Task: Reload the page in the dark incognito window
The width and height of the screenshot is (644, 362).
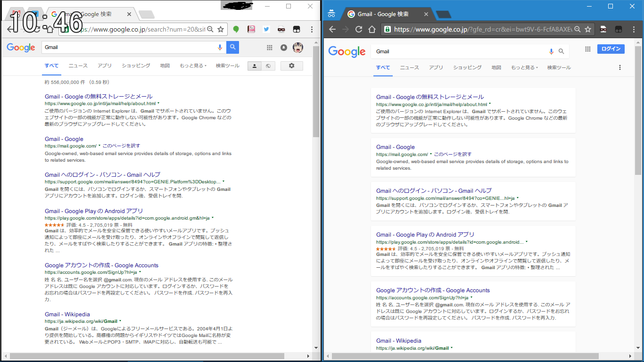Action: coord(359,29)
